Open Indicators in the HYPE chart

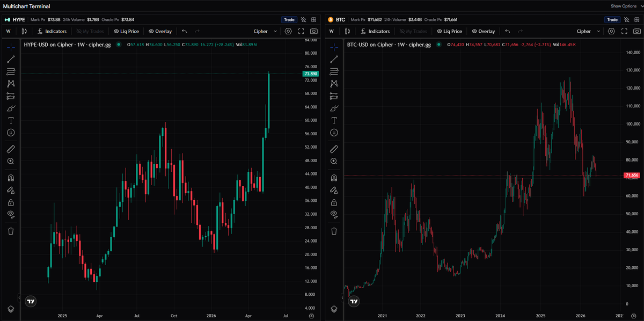tap(52, 31)
